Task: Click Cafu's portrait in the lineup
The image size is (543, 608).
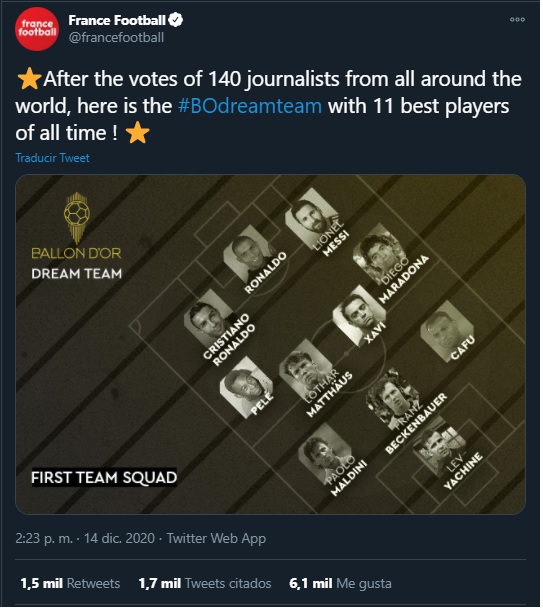Action: click(445, 331)
